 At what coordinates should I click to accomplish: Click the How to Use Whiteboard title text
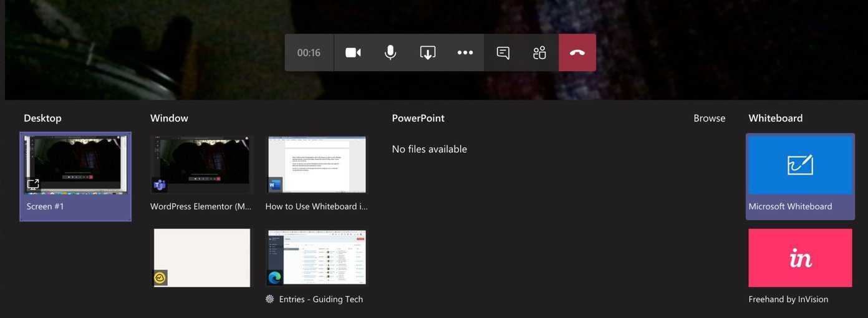point(316,206)
